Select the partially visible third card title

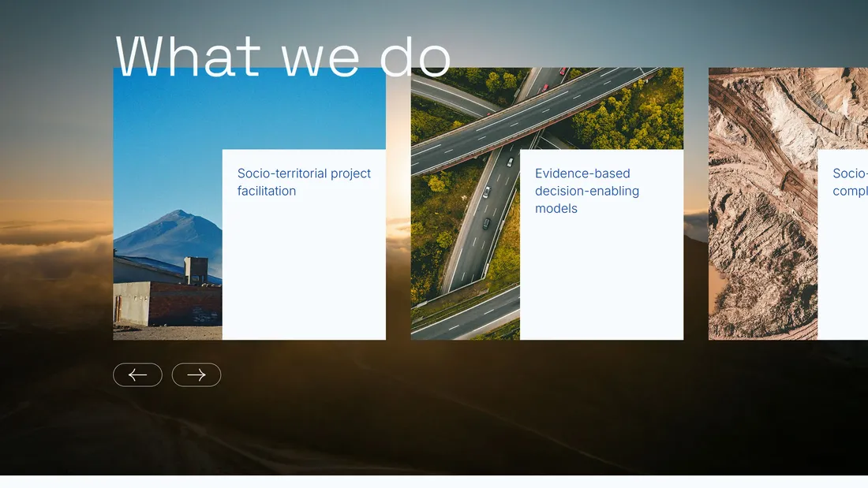coord(850,182)
